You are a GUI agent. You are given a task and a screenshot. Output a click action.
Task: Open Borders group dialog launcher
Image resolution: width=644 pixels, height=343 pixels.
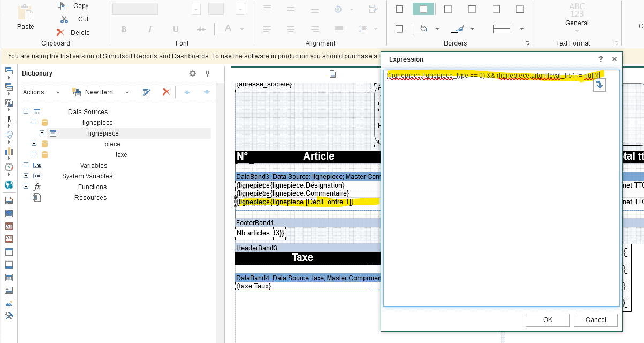click(x=527, y=43)
